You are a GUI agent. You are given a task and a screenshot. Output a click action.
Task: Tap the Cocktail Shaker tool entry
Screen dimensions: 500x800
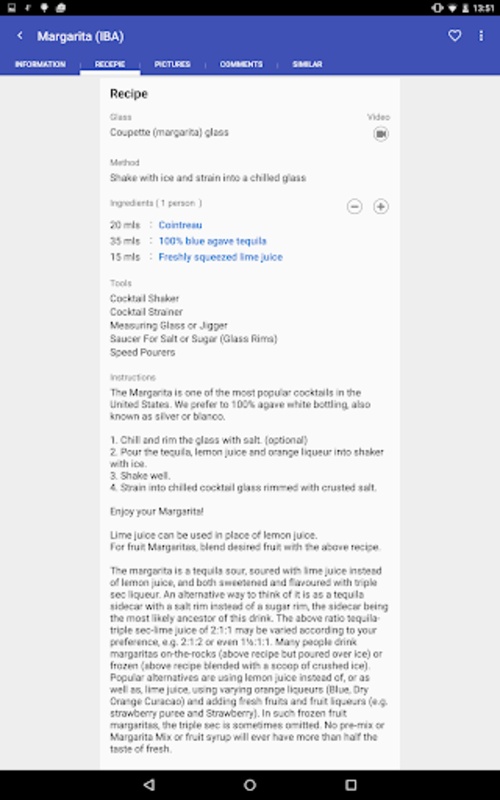(144, 298)
